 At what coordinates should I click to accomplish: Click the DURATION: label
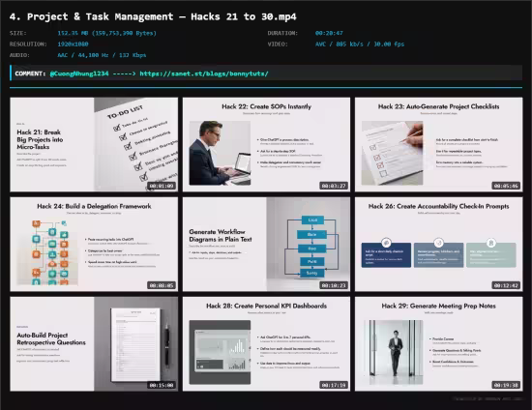click(x=282, y=33)
